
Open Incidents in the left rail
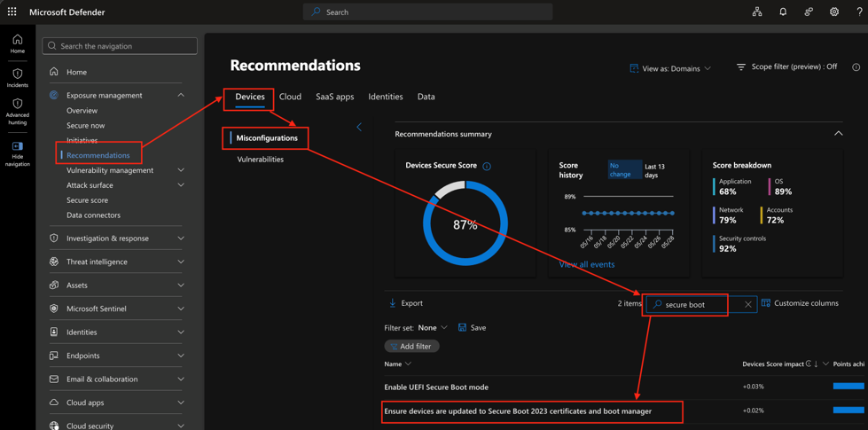point(18,78)
